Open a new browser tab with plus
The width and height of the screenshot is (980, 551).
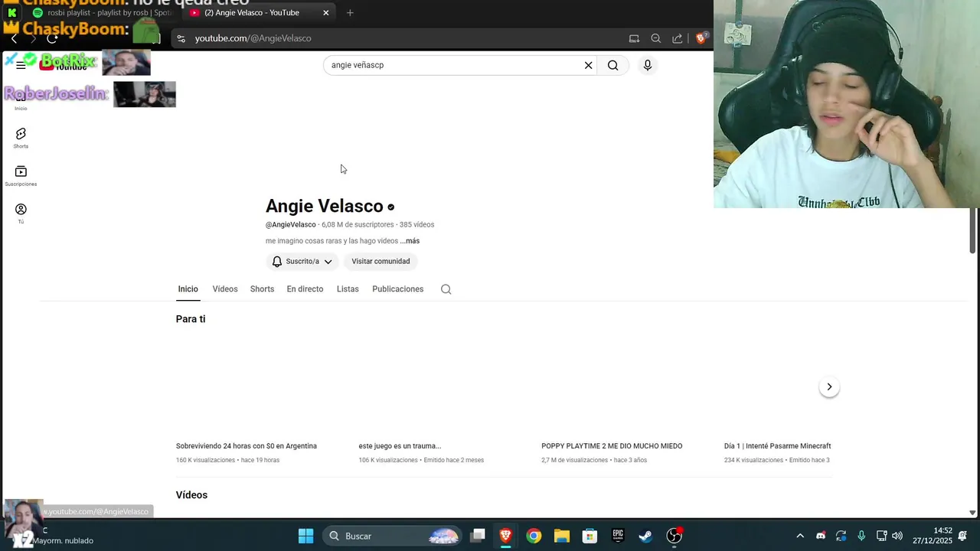click(350, 12)
